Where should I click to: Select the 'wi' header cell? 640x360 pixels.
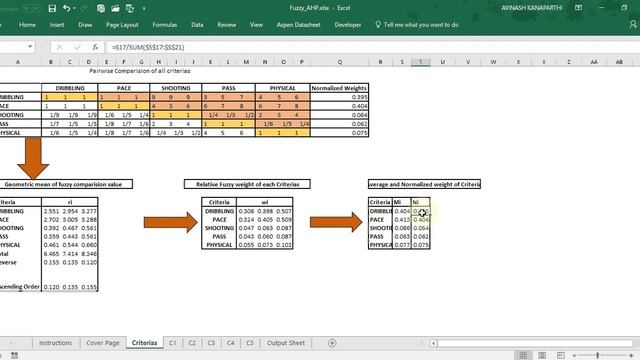pos(264,202)
